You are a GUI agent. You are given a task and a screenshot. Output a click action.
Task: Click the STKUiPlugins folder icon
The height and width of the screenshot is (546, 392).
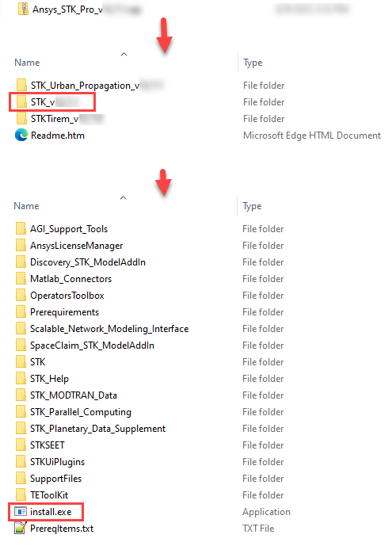[x=21, y=461]
